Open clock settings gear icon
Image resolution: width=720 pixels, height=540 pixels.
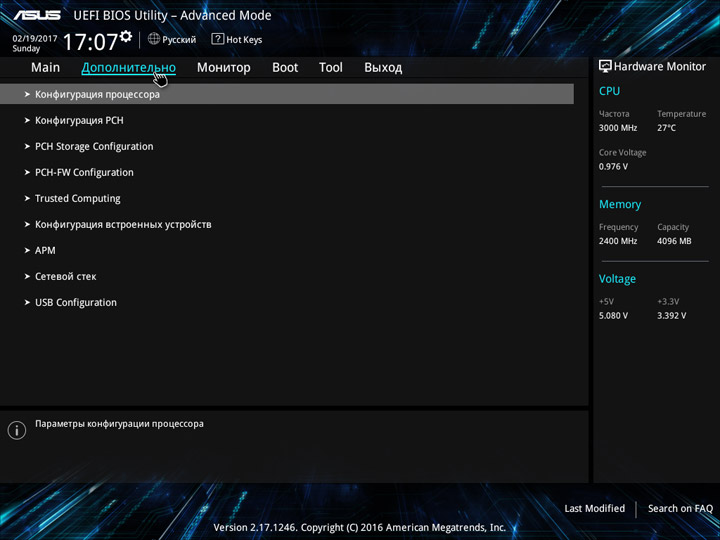tap(126, 36)
